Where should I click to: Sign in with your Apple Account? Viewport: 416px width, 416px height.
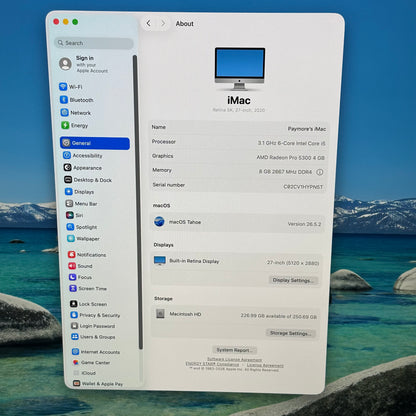point(84,64)
